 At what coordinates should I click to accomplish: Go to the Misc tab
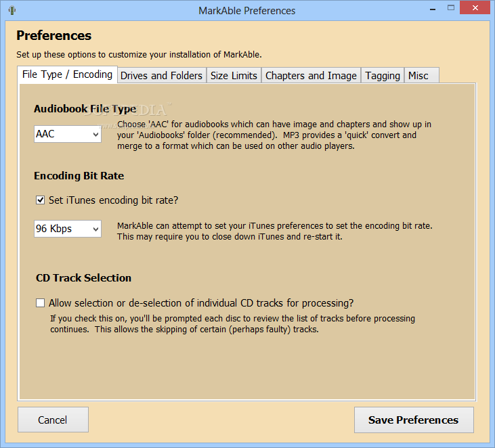tap(421, 76)
